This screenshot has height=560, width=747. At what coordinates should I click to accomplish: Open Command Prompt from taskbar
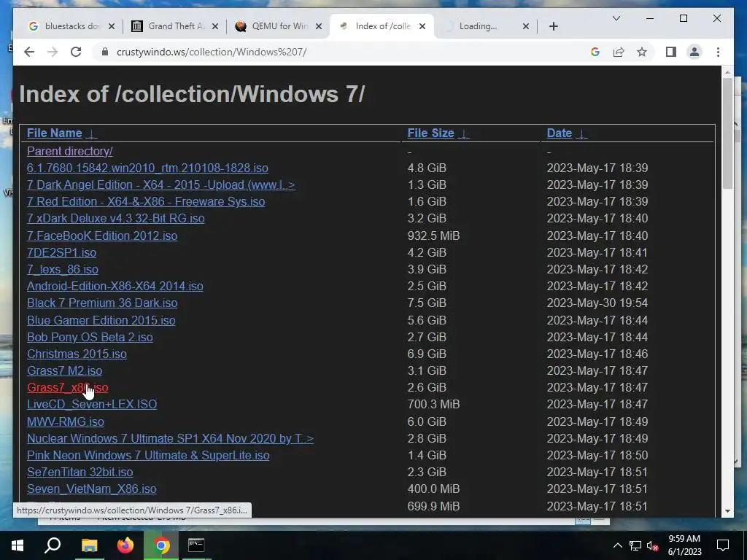point(196,545)
